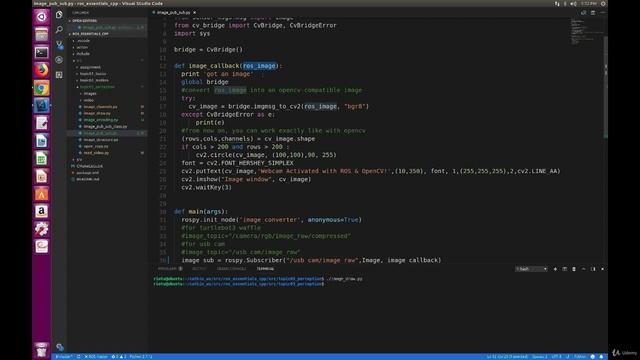Open LibreOffice Impress from the dock
The width and height of the screenshot is (640, 360).
pos(41,176)
